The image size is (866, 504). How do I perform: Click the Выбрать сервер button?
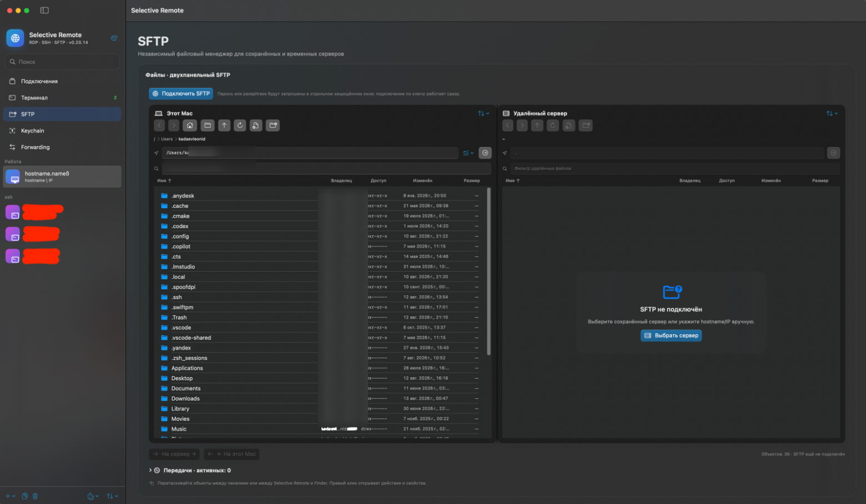point(671,335)
